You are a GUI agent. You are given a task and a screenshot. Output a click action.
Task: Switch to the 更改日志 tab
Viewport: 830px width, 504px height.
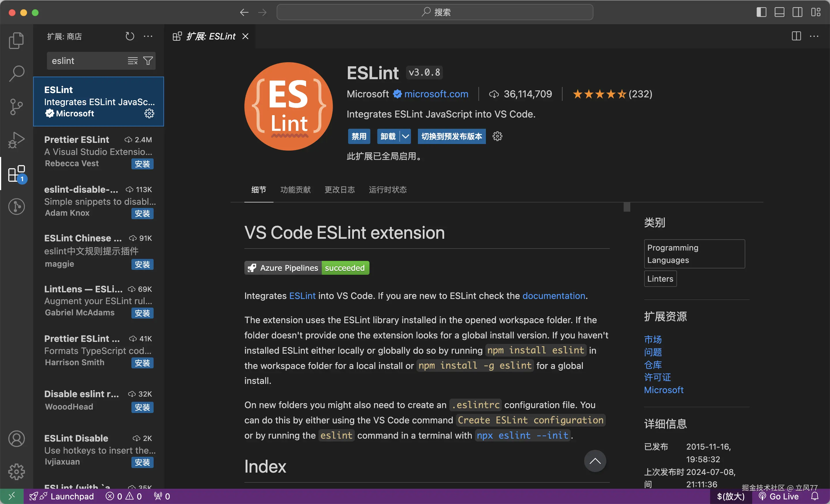[339, 190]
